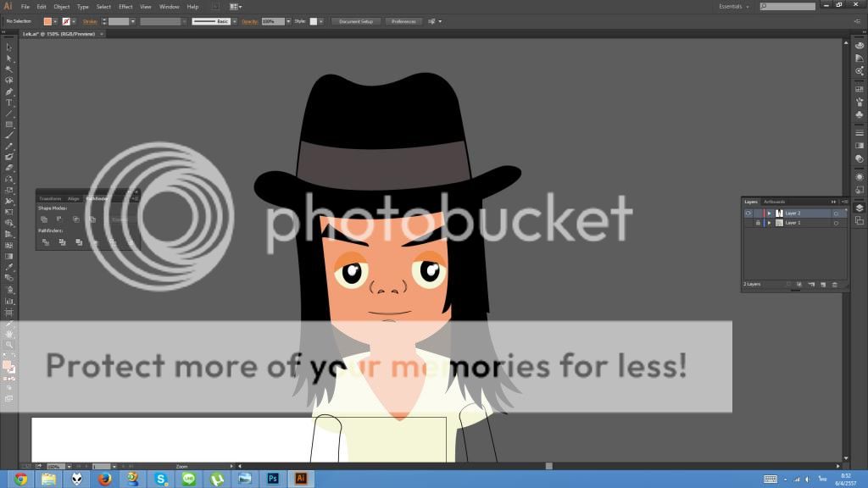Select the Rectangle tool
868x488 pixels.
pos(8,125)
